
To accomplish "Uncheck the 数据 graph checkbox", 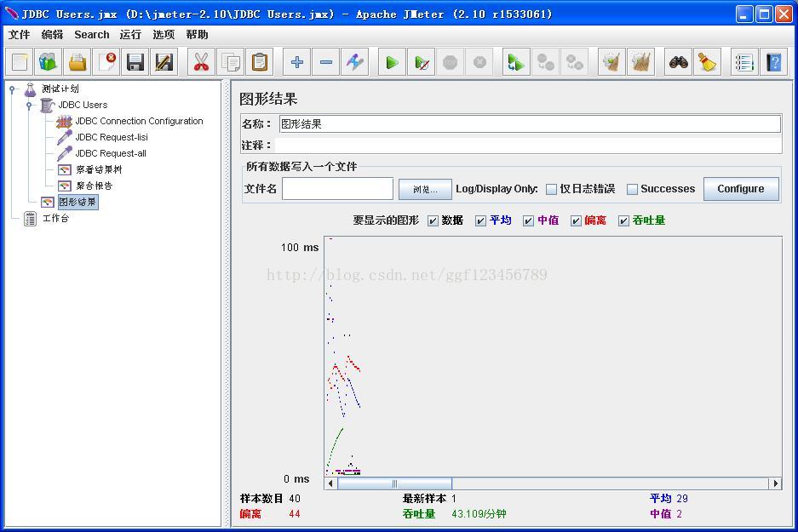I will 433,220.
